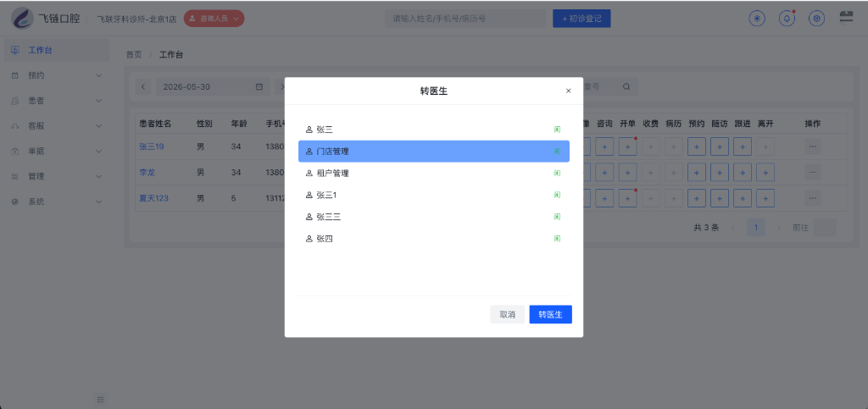Open 工作台 in the sidebar

[57, 50]
